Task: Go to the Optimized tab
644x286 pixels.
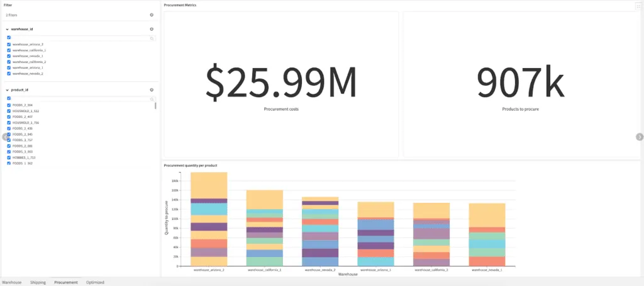Action: click(x=95, y=282)
